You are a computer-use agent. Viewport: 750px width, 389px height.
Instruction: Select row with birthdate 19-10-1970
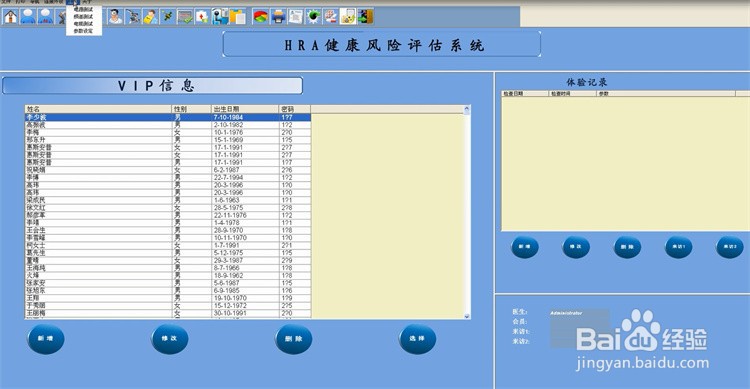click(x=167, y=298)
